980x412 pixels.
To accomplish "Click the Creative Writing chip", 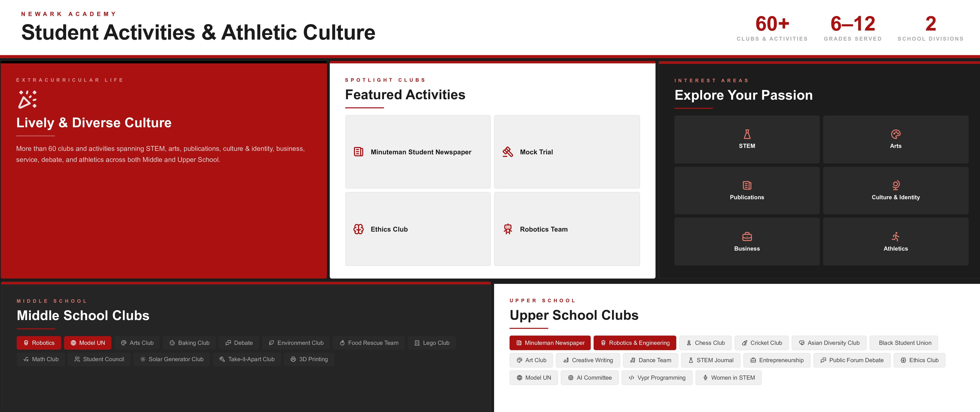I will click(x=588, y=360).
